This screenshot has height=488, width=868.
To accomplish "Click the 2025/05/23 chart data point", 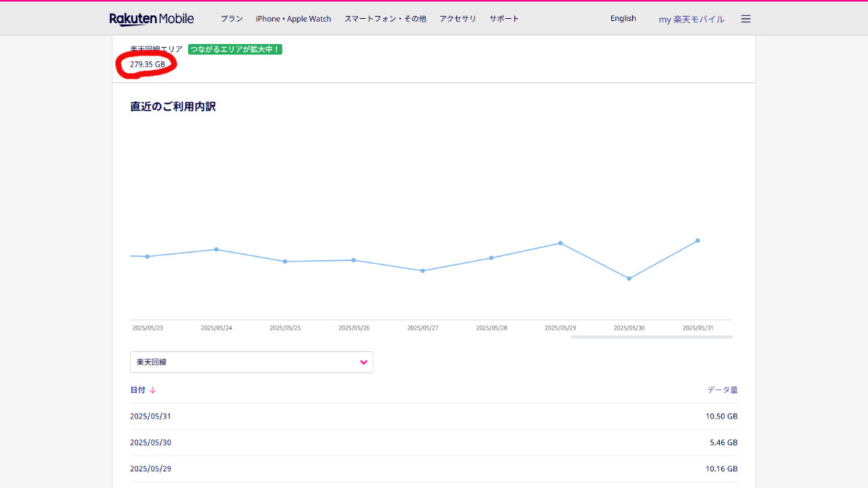I will [x=148, y=257].
